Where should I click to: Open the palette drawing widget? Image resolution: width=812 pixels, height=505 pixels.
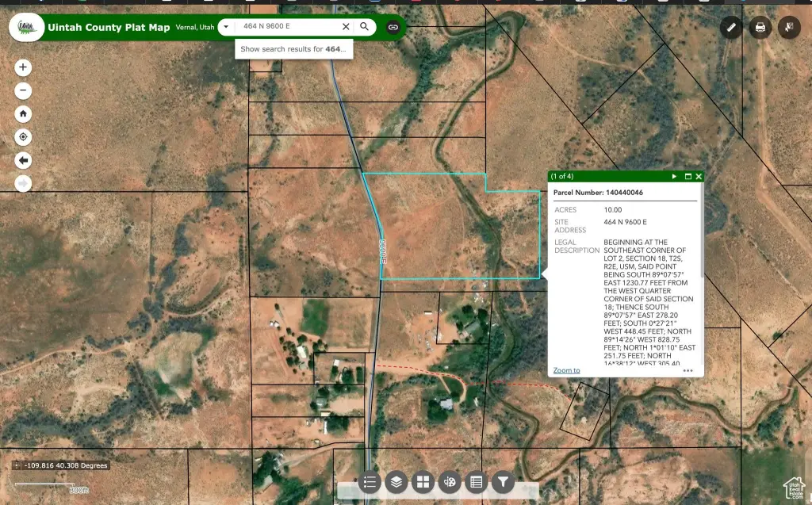450,481
